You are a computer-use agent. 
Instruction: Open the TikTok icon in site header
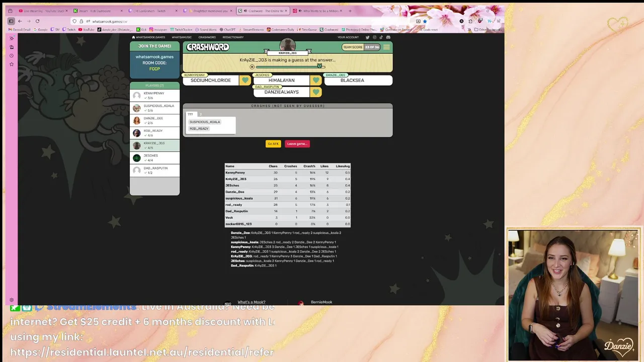(x=381, y=37)
